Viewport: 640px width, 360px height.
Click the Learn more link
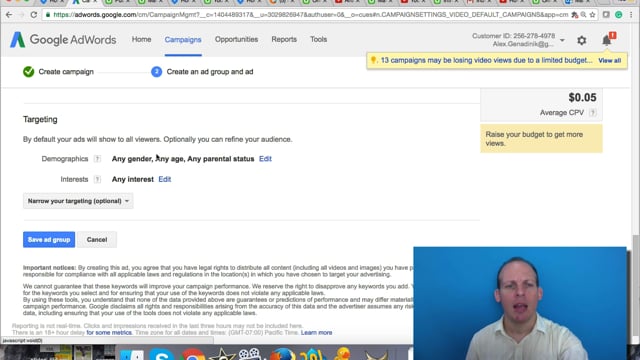(x=316, y=333)
